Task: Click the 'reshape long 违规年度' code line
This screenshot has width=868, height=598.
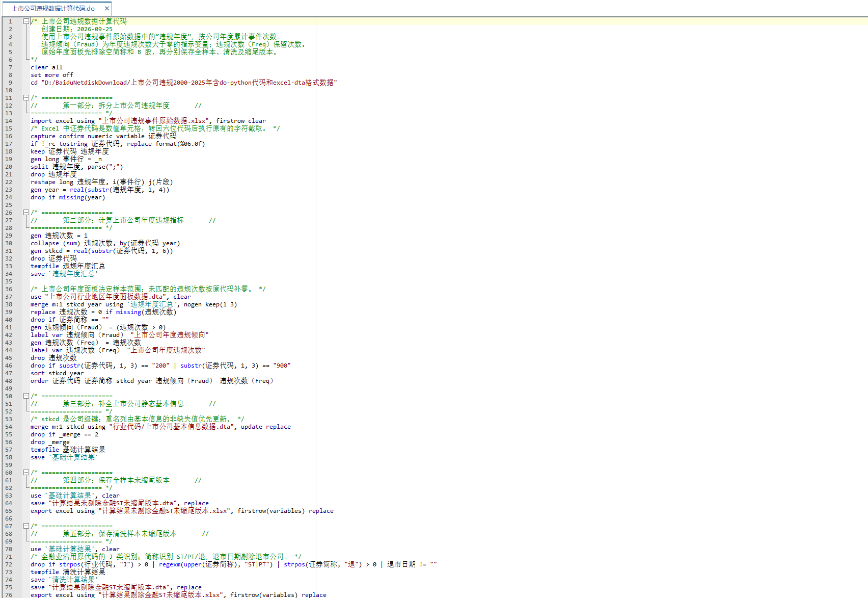Action: coord(101,182)
